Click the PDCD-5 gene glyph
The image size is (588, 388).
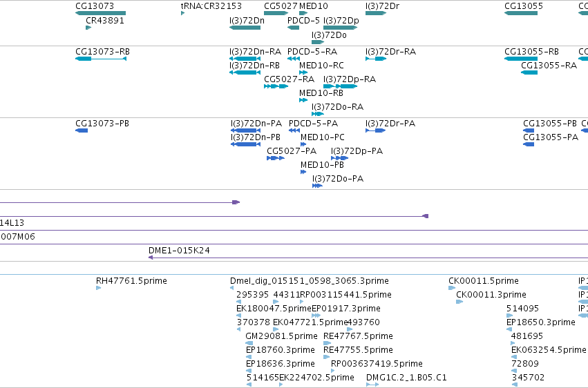[x=293, y=28]
